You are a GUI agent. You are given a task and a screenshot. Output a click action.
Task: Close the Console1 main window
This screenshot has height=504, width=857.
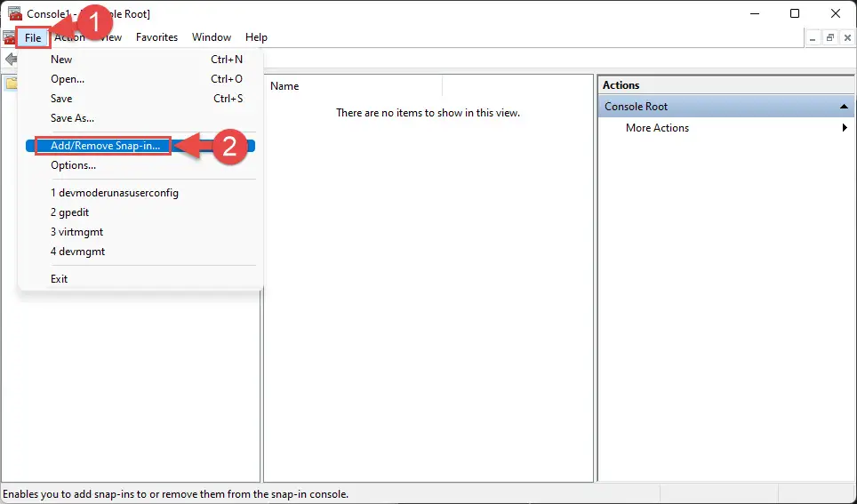pos(835,13)
